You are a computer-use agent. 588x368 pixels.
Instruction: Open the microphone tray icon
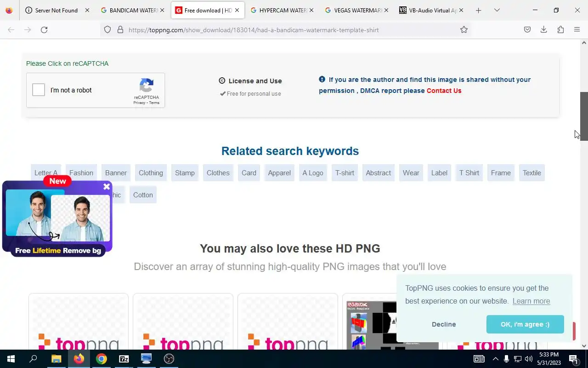506,359
